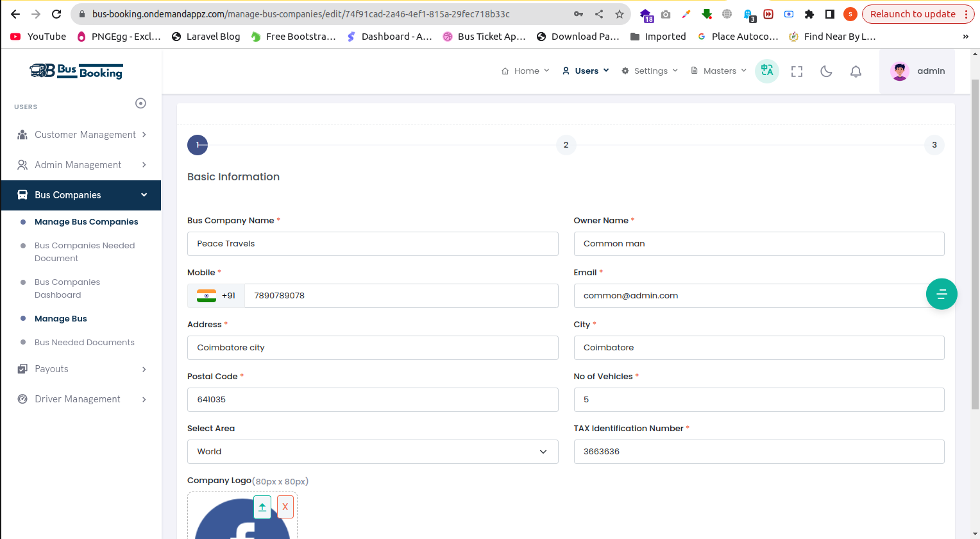Show more bookmarks via the chevron
This screenshot has height=539, width=980.
coord(965,37)
